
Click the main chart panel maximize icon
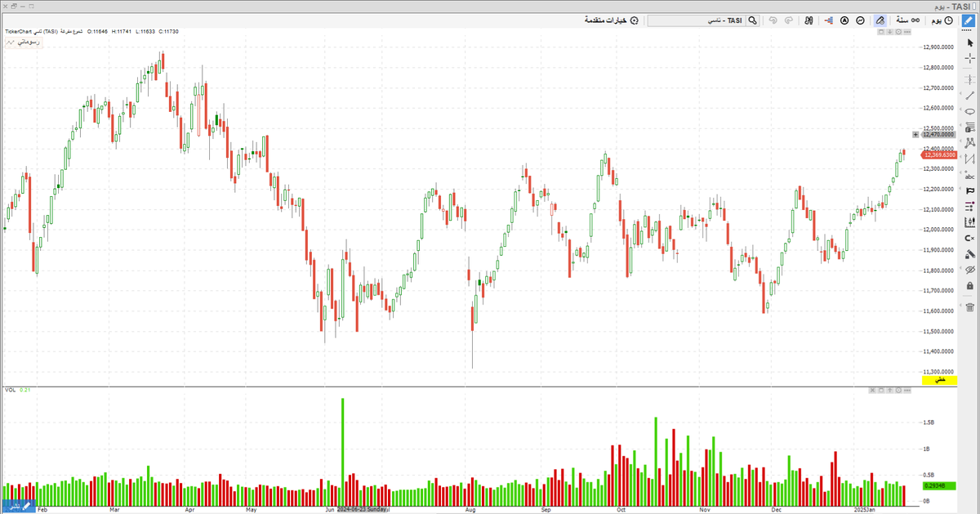pyautogui.click(x=880, y=32)
